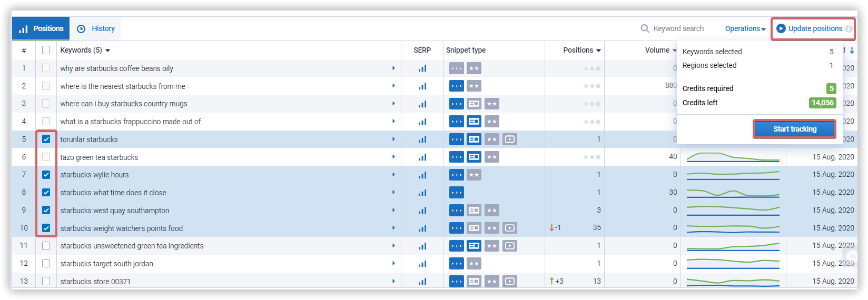Expand arrow for 'torunlar starbucks' row
The image size is (868, 300).
pyautogui.click(x=393, y=139)
